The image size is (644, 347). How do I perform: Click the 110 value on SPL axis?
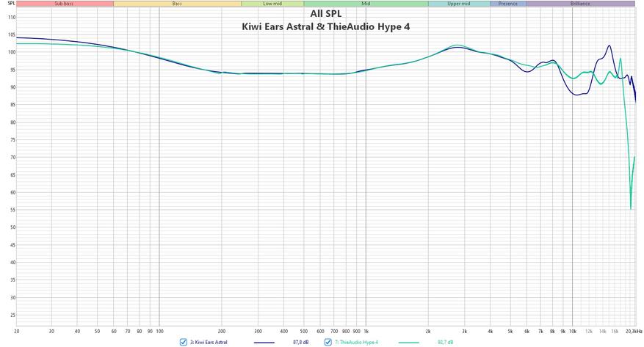(12, 18)
